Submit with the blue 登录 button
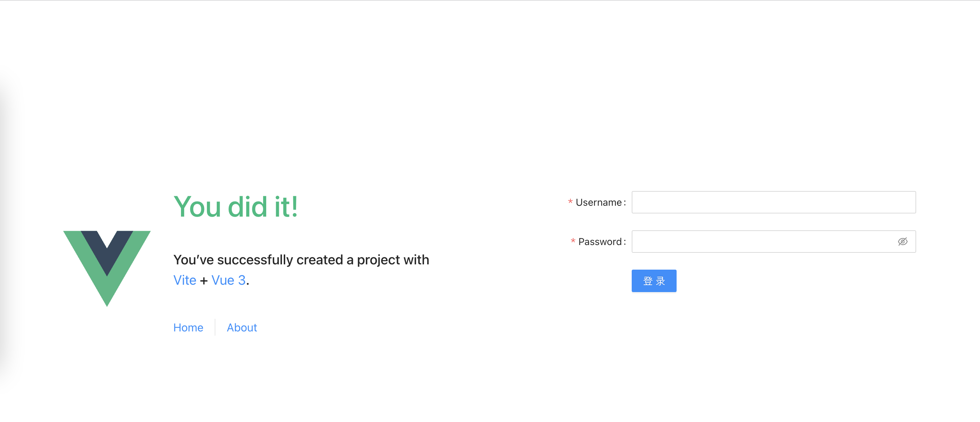 (x=654, y=281)
